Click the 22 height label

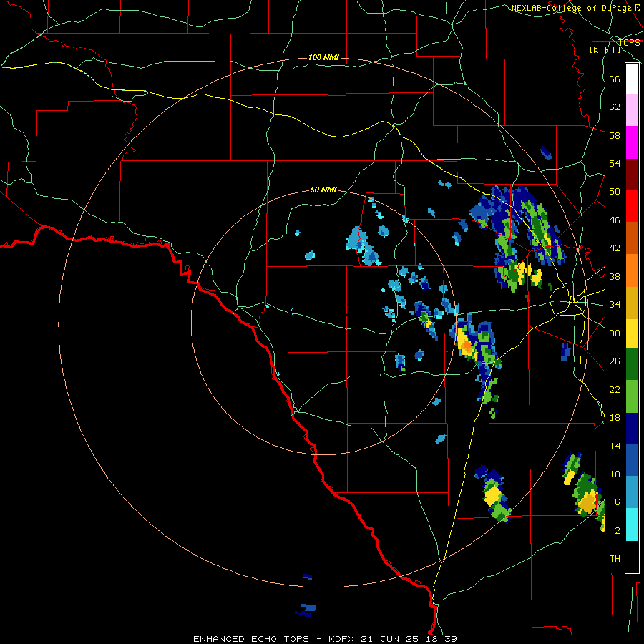coord(615,389)
